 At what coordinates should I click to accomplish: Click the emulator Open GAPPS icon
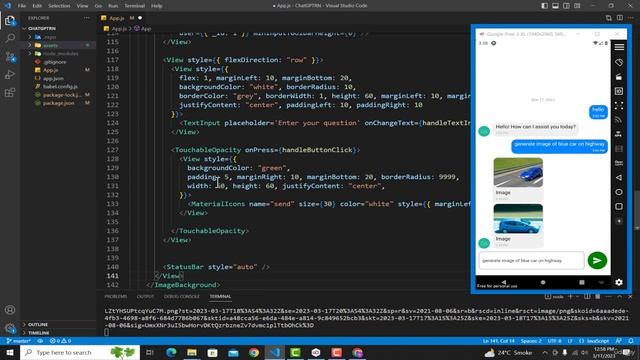tap(619, 163)
